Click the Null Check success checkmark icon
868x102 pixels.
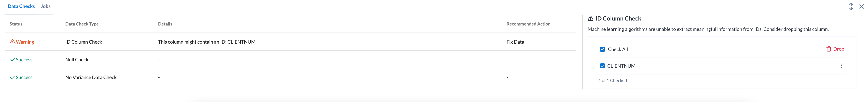[x=12, y=60]
